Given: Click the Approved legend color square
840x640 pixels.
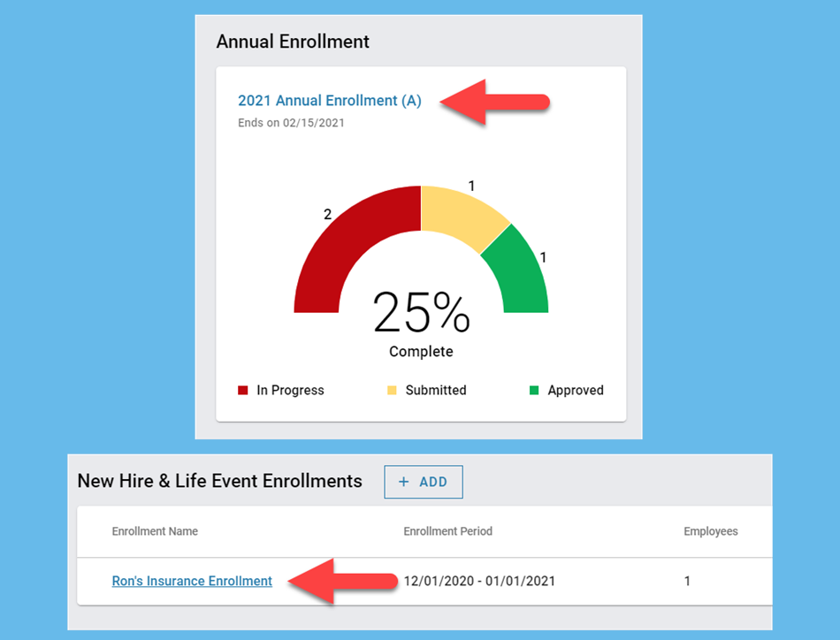Looking at the screenshot, I should [532, 390].
